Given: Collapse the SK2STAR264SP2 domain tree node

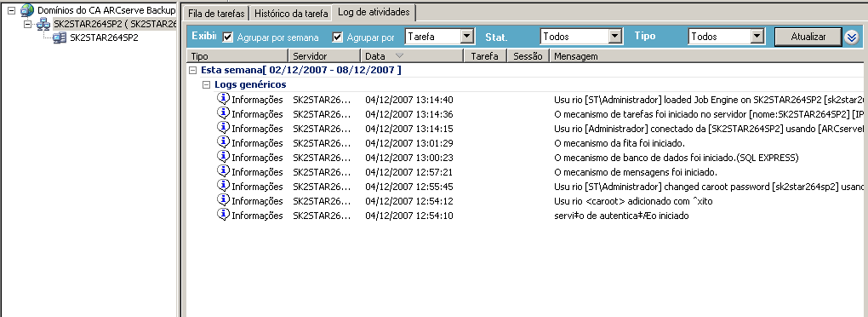Looking at the screenshot, I should tap(28, 25).
